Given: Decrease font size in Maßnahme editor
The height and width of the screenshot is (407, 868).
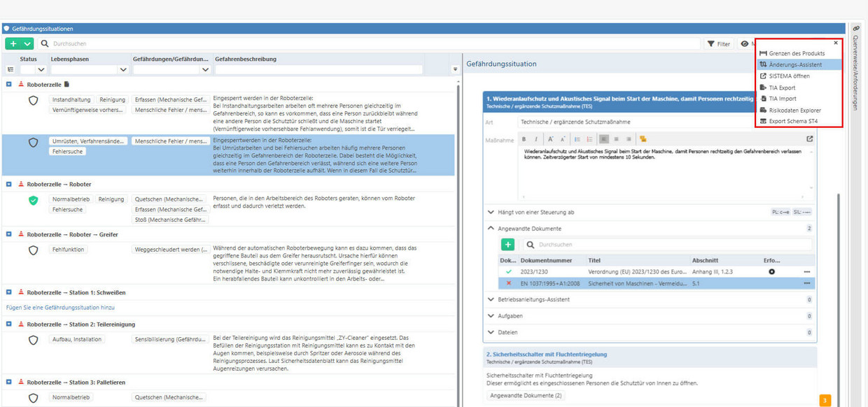Looking at the screenshot, I should pyautogui.click(x=561, y=139).
